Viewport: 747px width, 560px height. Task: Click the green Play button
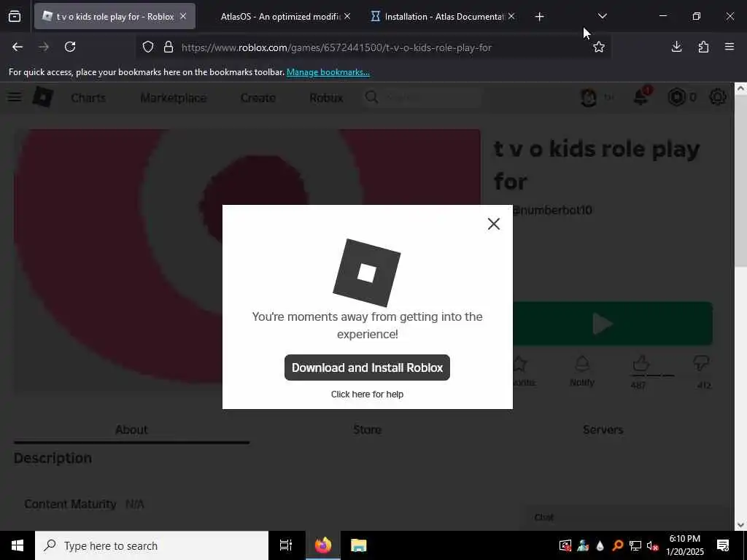click(x=613, y=324)
